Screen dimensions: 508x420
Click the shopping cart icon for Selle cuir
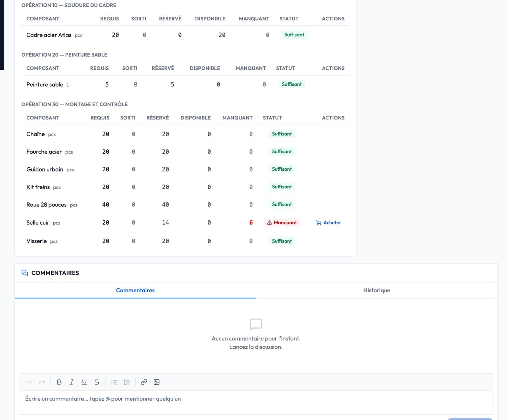point(318,223)
